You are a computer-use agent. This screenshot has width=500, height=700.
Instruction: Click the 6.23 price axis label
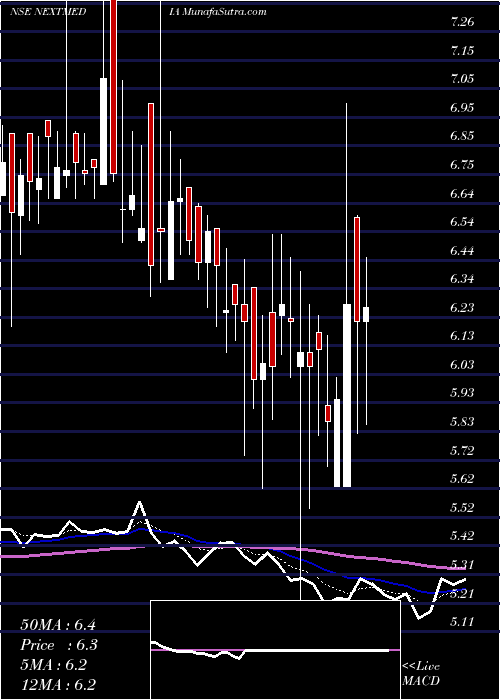462,308
